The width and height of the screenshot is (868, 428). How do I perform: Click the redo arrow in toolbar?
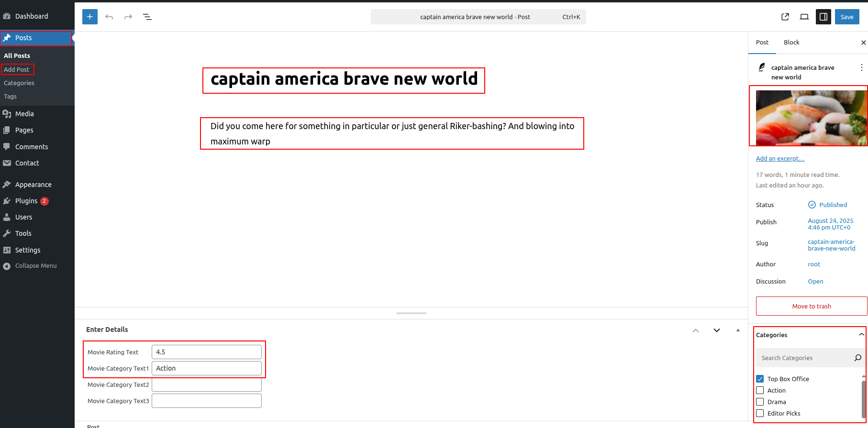coord(128,17)
